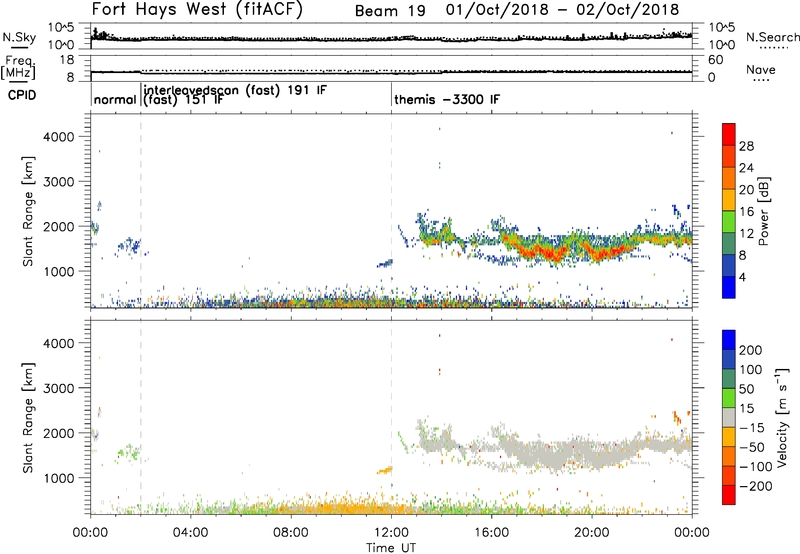Screen dimensions: 800x554
Task: Click the dashed 02:00 marker in velocity panel
Action: click(x=141, y=417)
